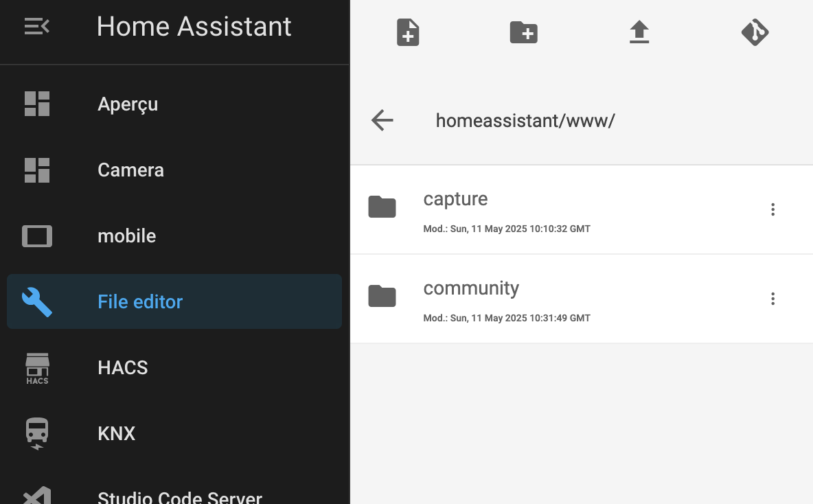The image size is (813, 504).
Task: Click the upload file icon
Action: [639, 32]
